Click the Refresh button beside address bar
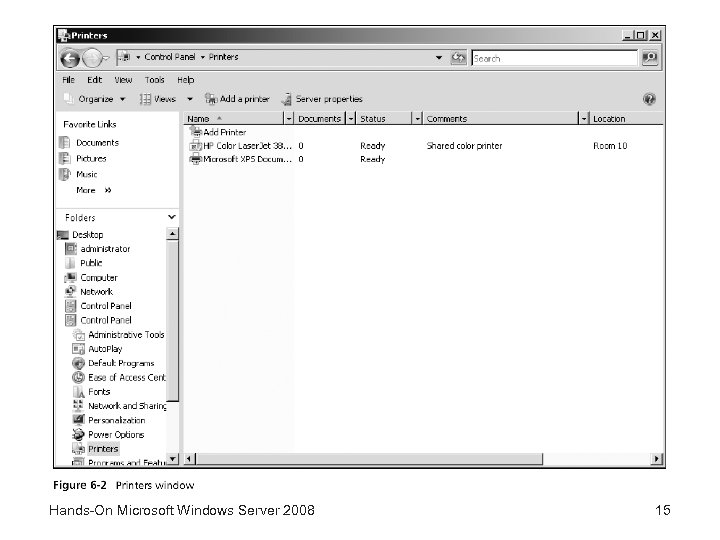The height and width of the screenshot is (540, 720). click(x=458, y=58)
